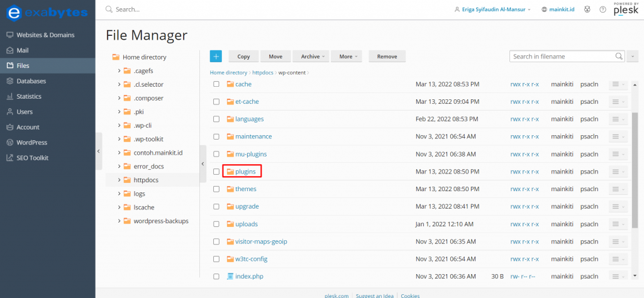The height and width of the screenshot is (298, 644).
Task: Go to WordPress section
Action: click(48, 143)
